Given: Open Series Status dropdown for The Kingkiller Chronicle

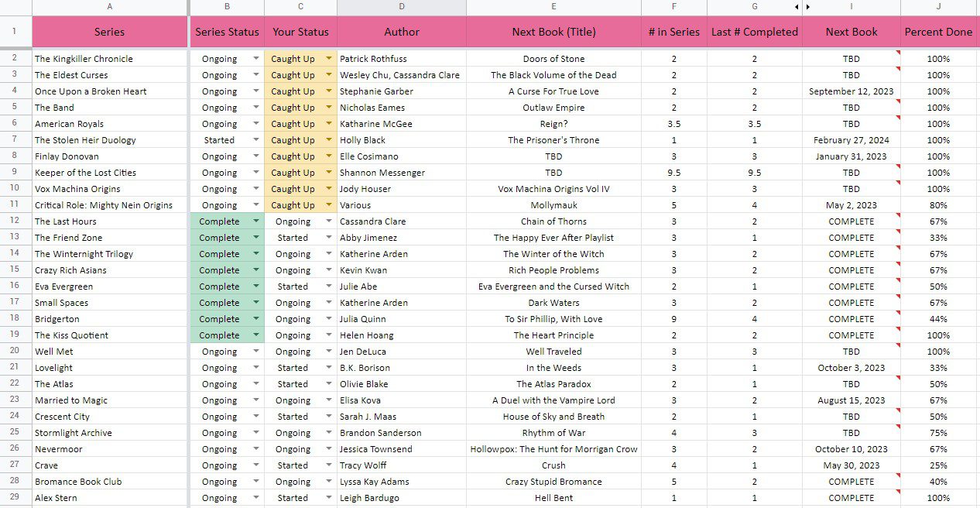Looking at the screenshot, I should click(256, 59).
